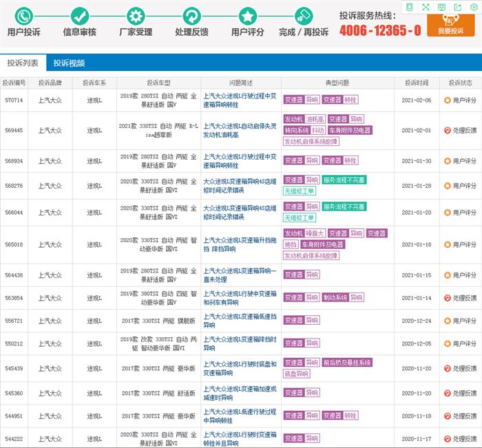Click the 信息审核 checkmark step icon
Screen dimensions: 482x448
tap(80, 16)
